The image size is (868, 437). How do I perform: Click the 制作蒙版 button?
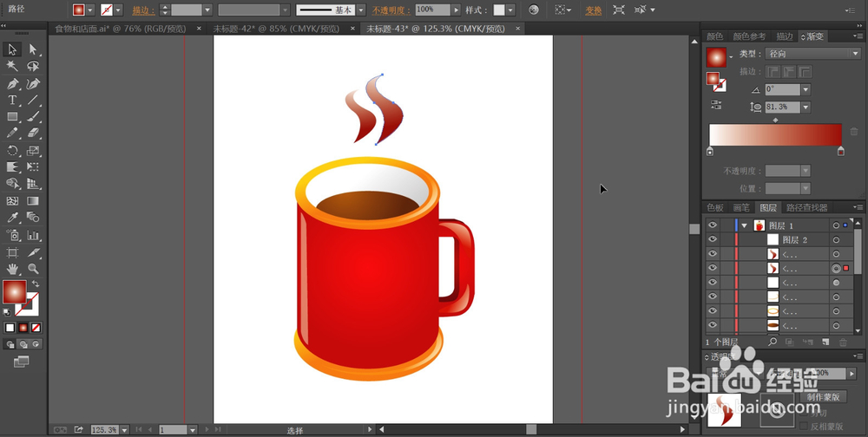(823, 396)
